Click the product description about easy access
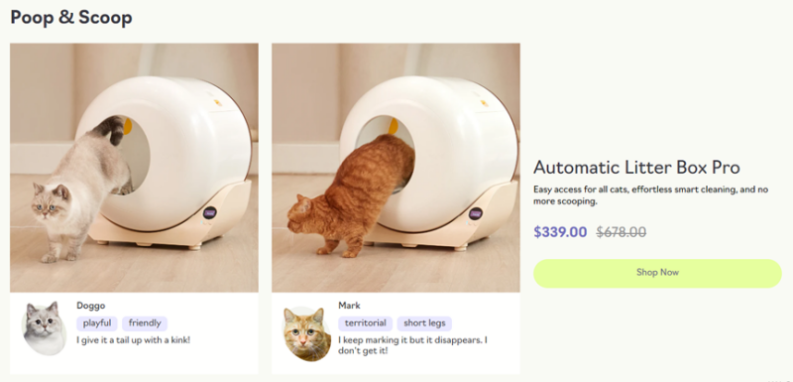The height and width of the screenshot is (382, 793). [651, 195]
